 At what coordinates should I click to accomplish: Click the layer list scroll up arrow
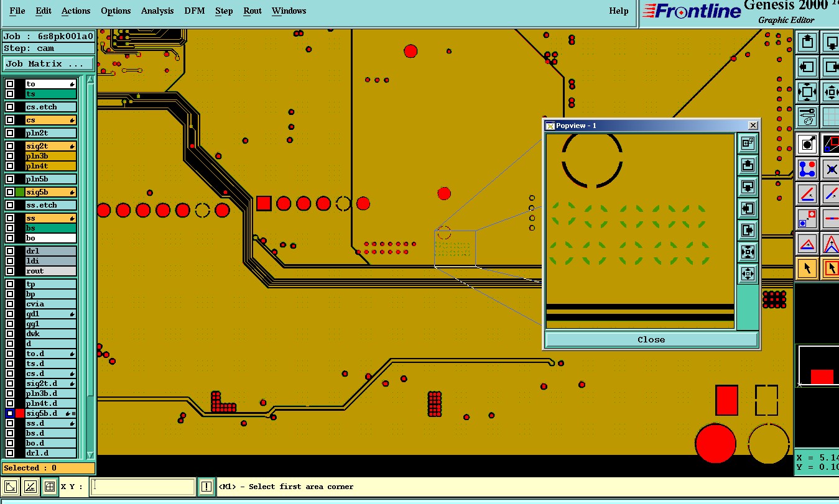click(x=90, y=80)
